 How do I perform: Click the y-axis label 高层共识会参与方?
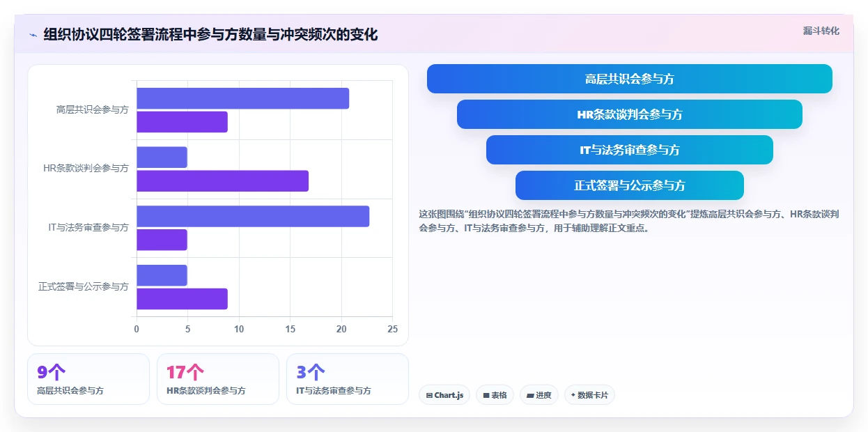[93, 110]
